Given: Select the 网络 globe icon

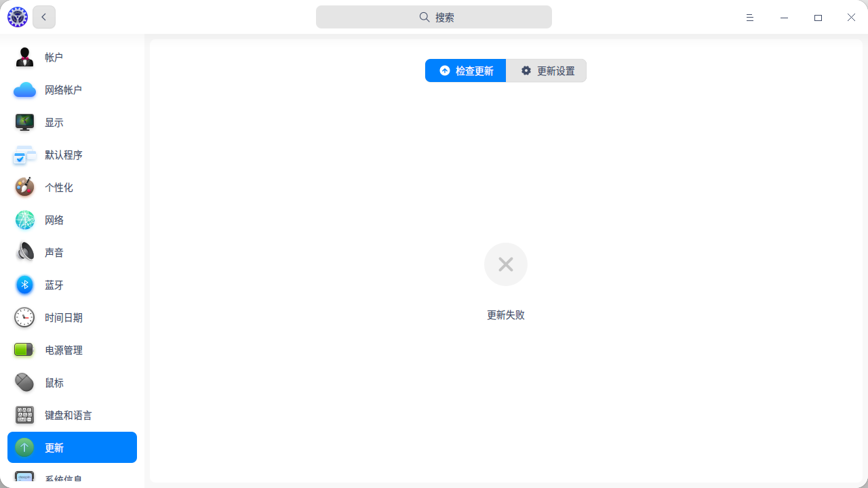Looking at the screenshot, I should (25, 220).
